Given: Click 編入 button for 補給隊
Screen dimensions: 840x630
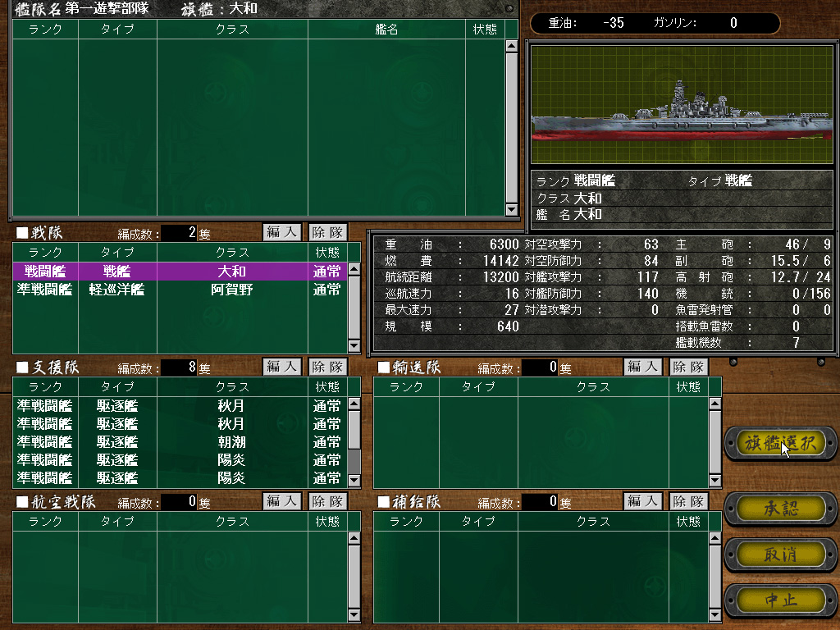Looking at the screenshot, I should coord(643,501).
